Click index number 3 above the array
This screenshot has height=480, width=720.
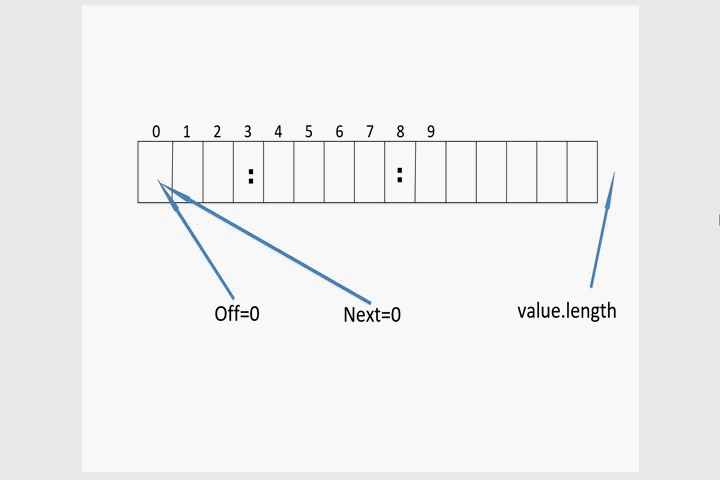[247, 132]
